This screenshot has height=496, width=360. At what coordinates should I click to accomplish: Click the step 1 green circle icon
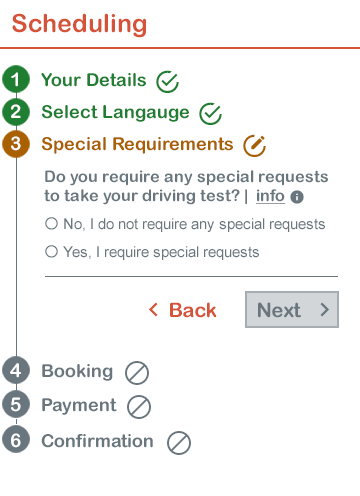pyautogui.click(x=16, y=79)
